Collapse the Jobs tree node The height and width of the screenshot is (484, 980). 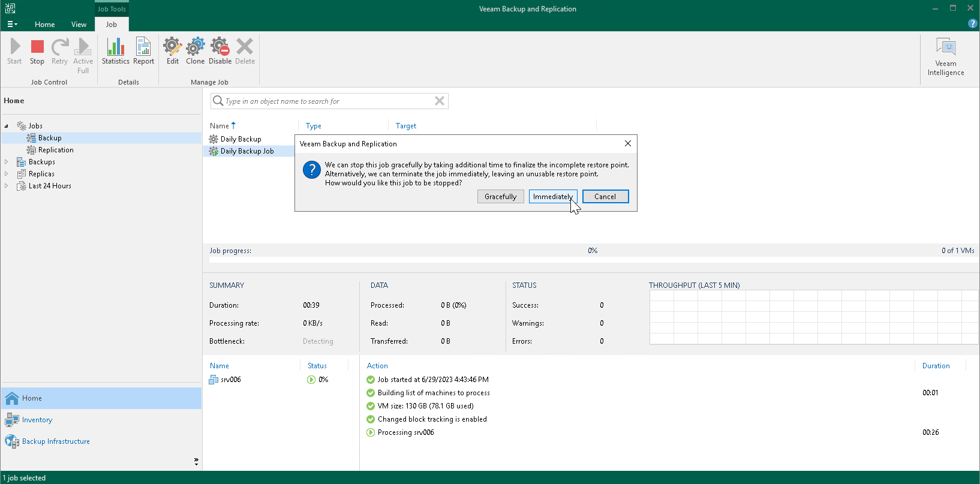(7, 126)
